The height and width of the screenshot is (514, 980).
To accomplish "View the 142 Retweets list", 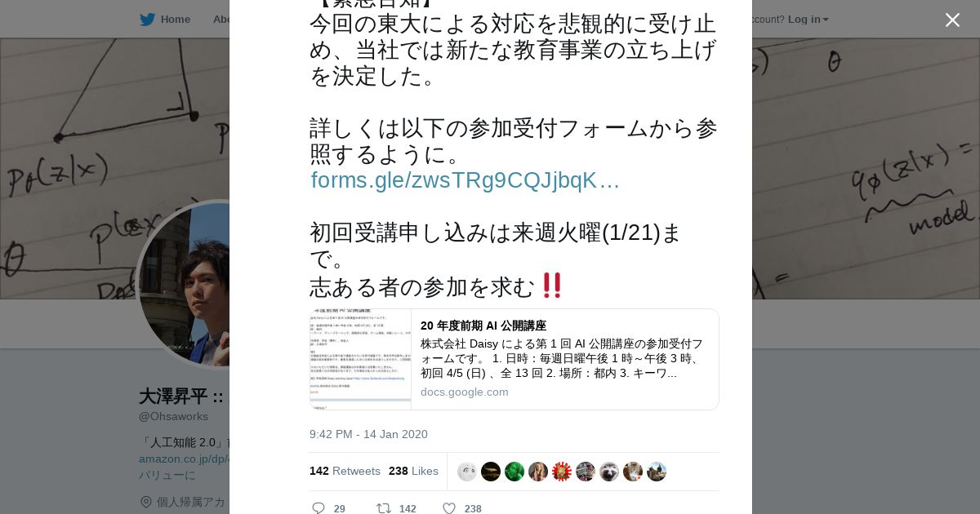I will [x=345, y=471].
